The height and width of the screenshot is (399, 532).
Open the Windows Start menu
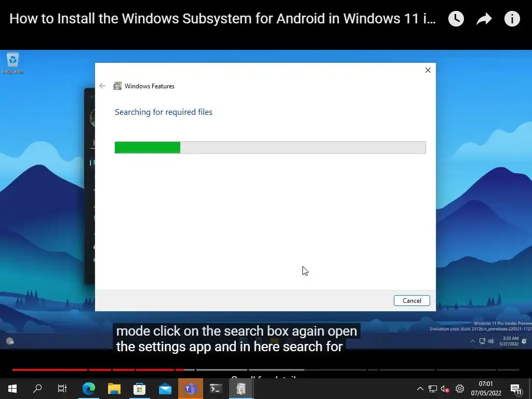click(12, 389)
